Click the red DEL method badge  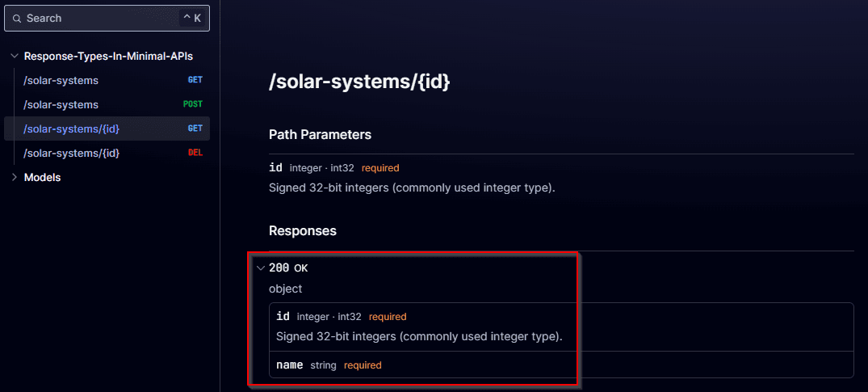pos(195,153)
